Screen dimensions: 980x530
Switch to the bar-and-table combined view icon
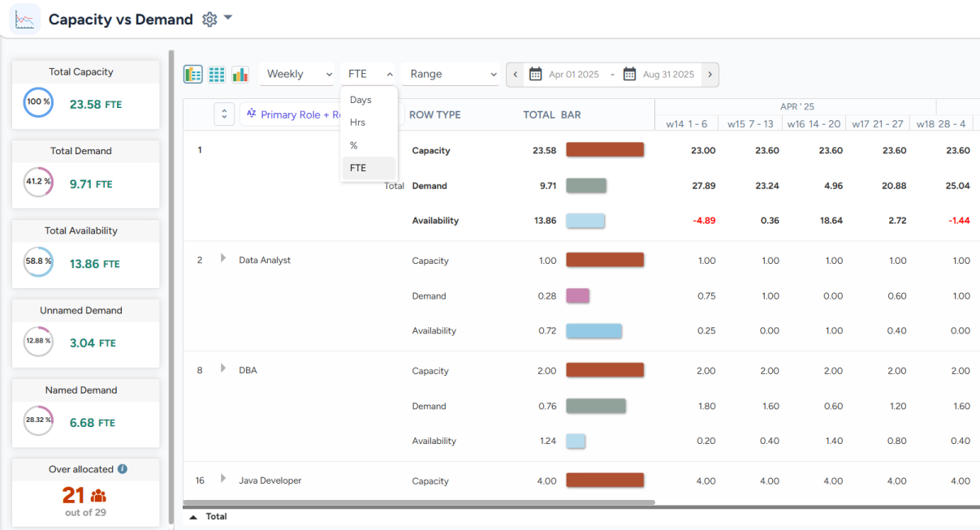pos(193,75)
